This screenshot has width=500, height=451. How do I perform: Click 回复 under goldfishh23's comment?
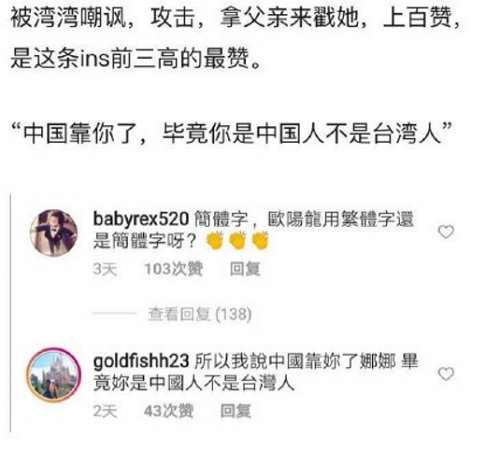(236, 411)
